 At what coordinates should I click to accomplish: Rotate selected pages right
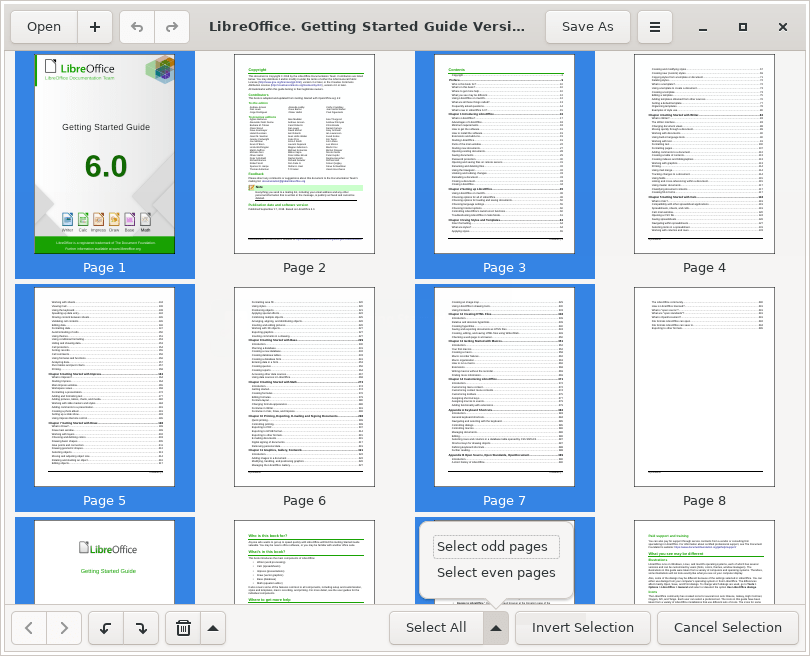tap(141, 628)
